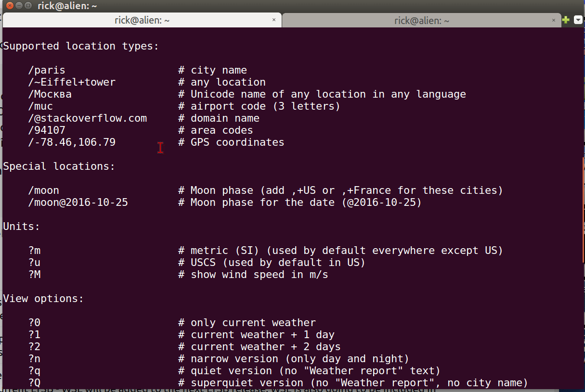Viewport: 585px width, 392px height.
Task: Close the right rick@alien tab with its x
Action: point(553,21)
